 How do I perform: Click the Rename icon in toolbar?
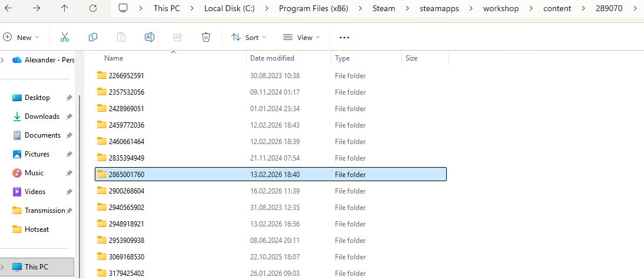(x=150, y=37)
